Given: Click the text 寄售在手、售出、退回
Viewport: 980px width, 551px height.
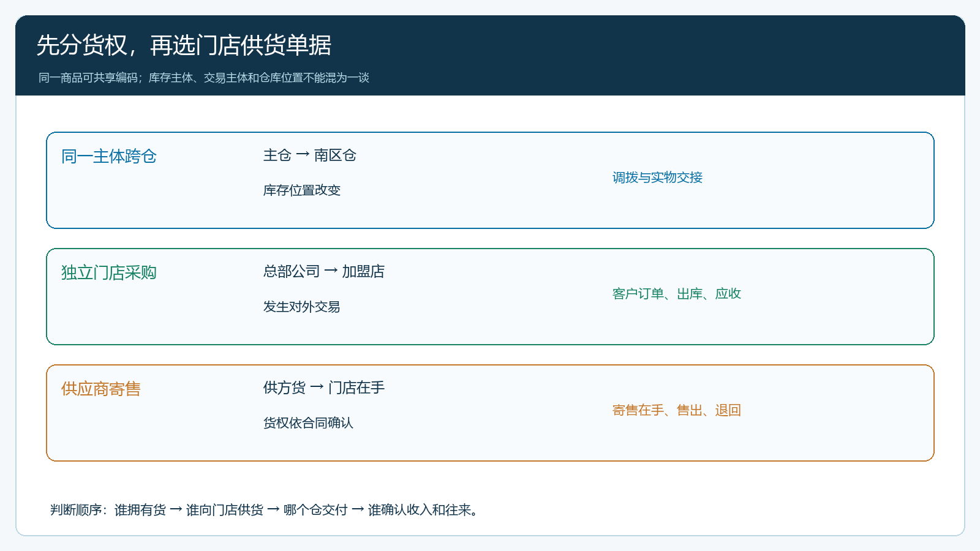Looking at the screenshot, I should 677,410.
